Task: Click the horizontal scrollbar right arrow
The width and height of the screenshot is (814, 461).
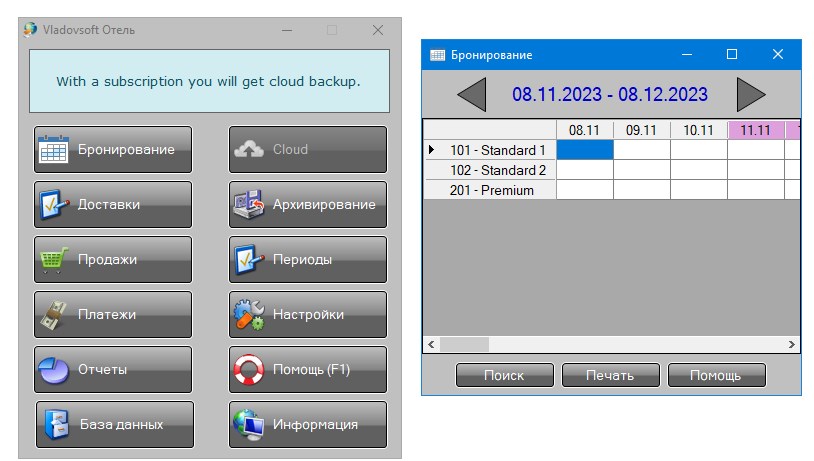Action: coord(792,344)
